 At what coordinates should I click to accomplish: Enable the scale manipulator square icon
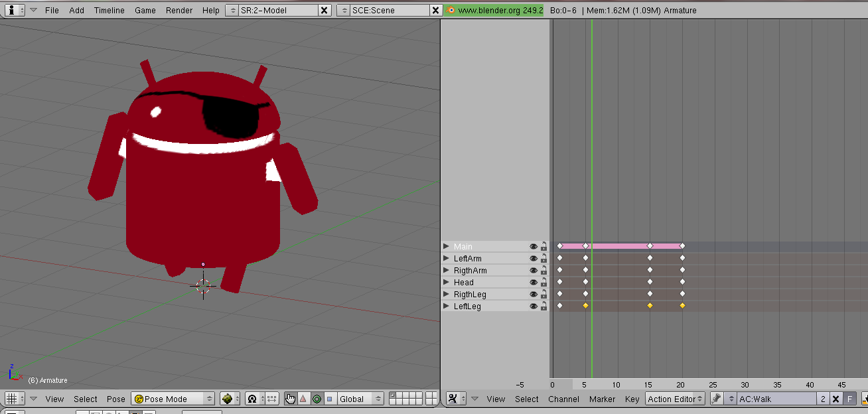click(x=329, y=399)
